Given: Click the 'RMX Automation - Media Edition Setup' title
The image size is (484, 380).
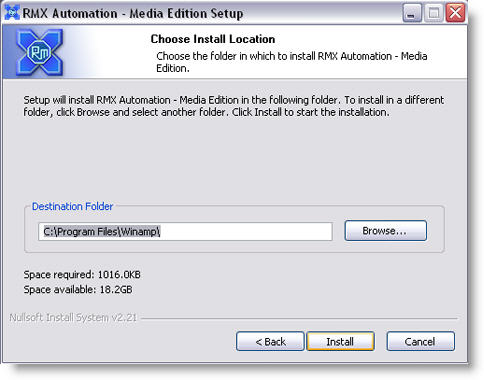Looking at the screenshot, I should click(x=133, y=13).
